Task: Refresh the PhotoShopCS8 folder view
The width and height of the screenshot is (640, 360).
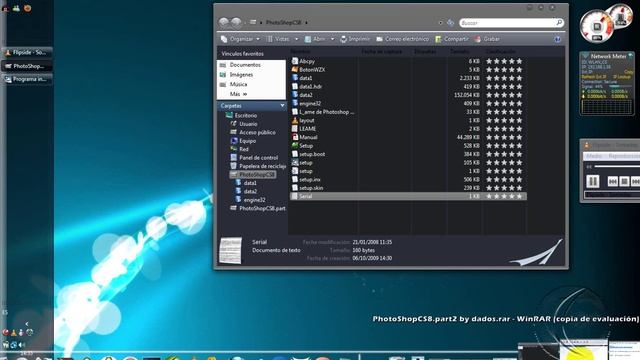Action: [450, 23]
